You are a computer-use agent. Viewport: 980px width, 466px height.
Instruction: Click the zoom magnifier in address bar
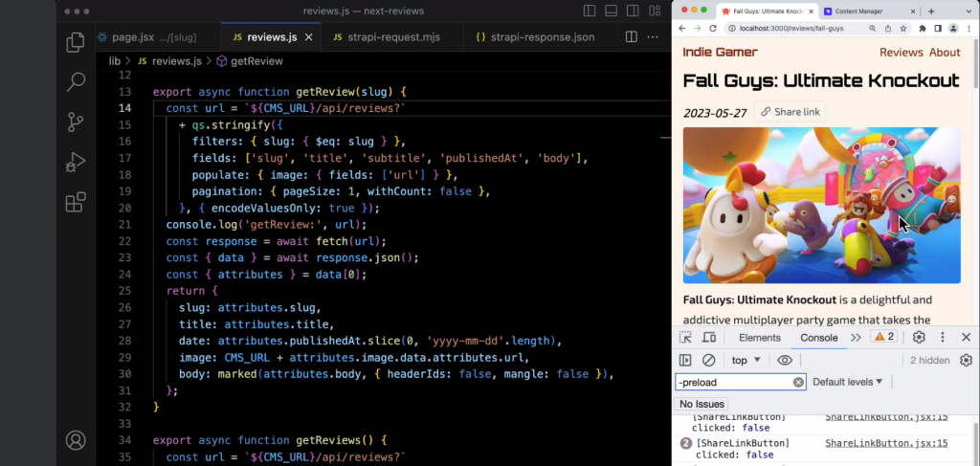(873, 28)
